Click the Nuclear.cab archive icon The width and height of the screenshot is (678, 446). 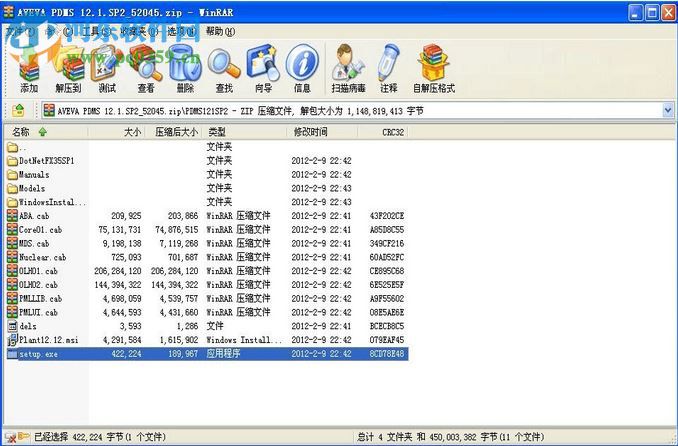(13, 257)
